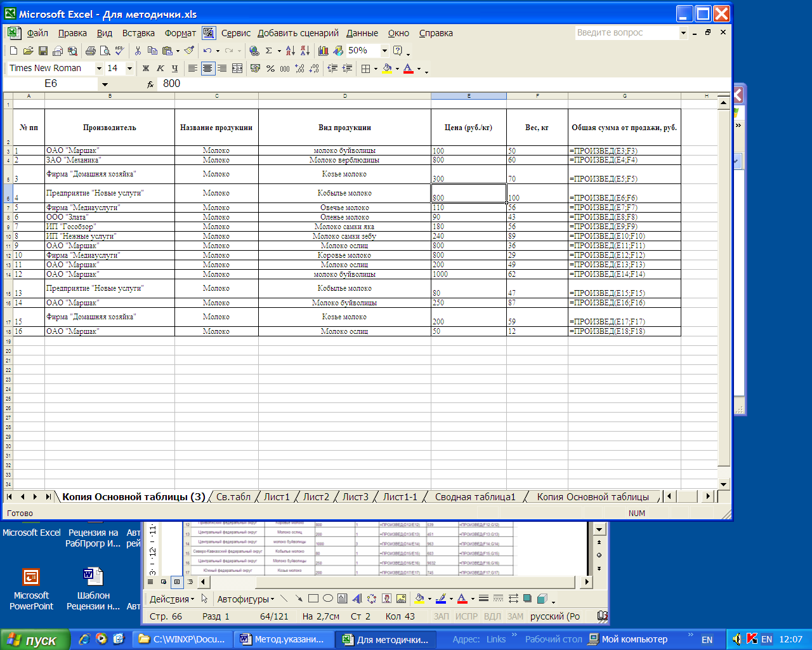Open AutoSum functions dropdown arrow

pyautogui.click(x=279, y=51)
